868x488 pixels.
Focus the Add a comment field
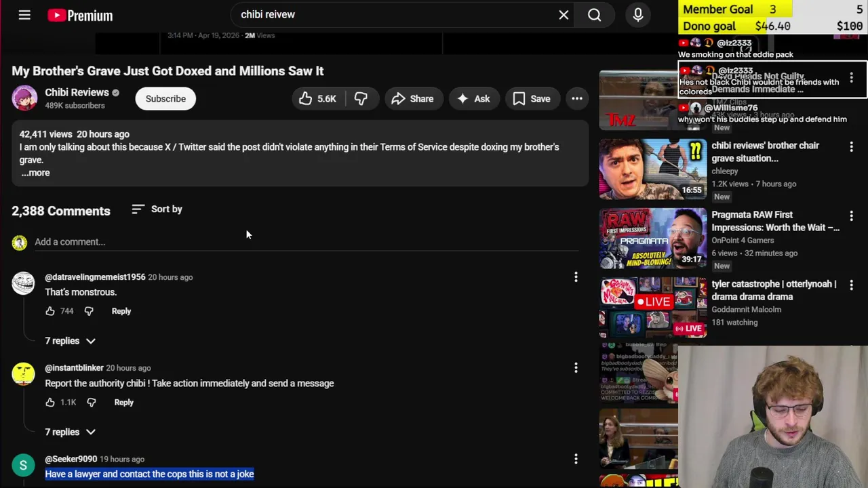coord(305,242)
